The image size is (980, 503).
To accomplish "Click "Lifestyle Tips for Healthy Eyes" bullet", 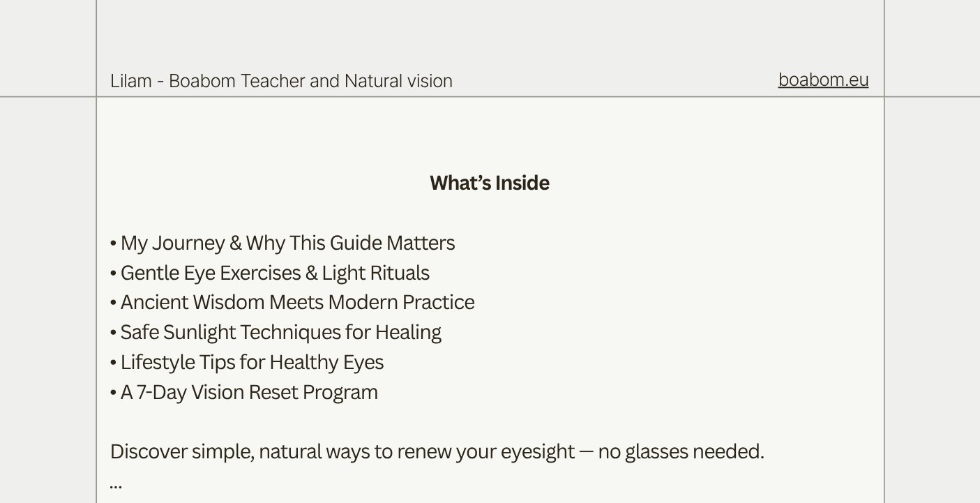I will click(x=247, y=362).
